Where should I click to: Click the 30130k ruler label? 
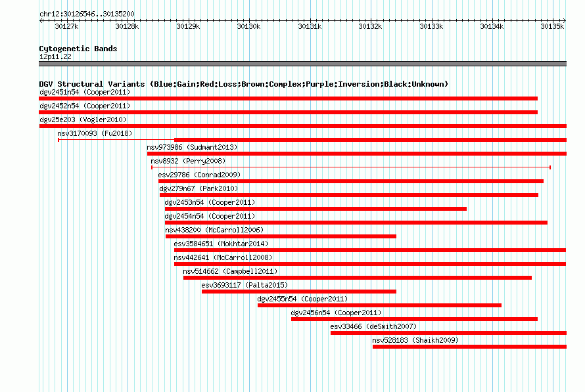pyautogui.click(x=248, y=26)
